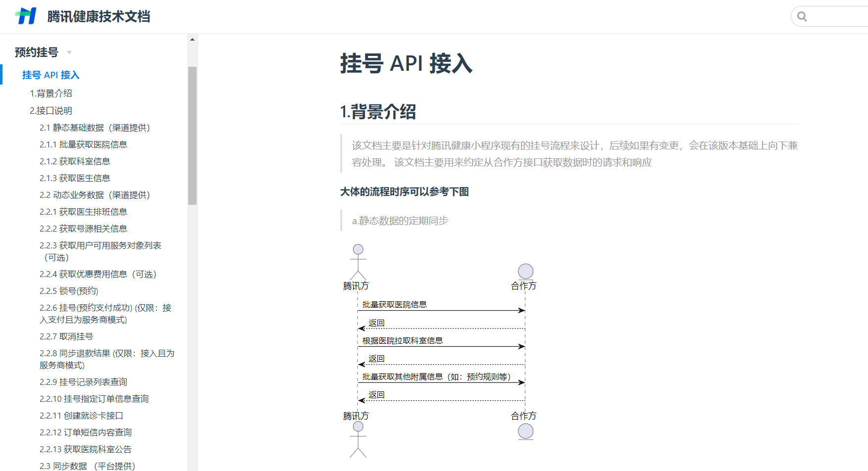Click the sidebar scroll-up arrow
The image size is (868, 471).
click(x=192, y=40)
